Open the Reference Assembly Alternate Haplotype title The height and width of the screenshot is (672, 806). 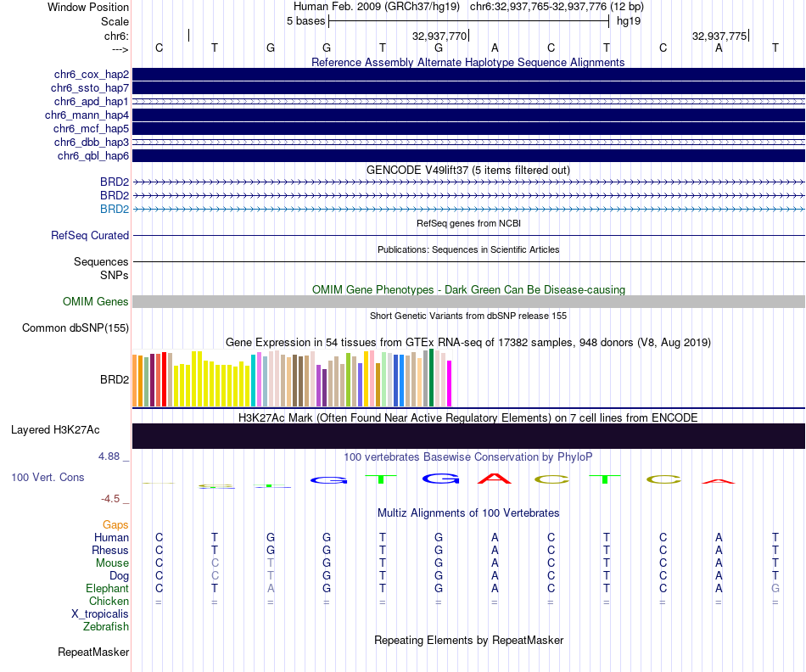(467, 62)
